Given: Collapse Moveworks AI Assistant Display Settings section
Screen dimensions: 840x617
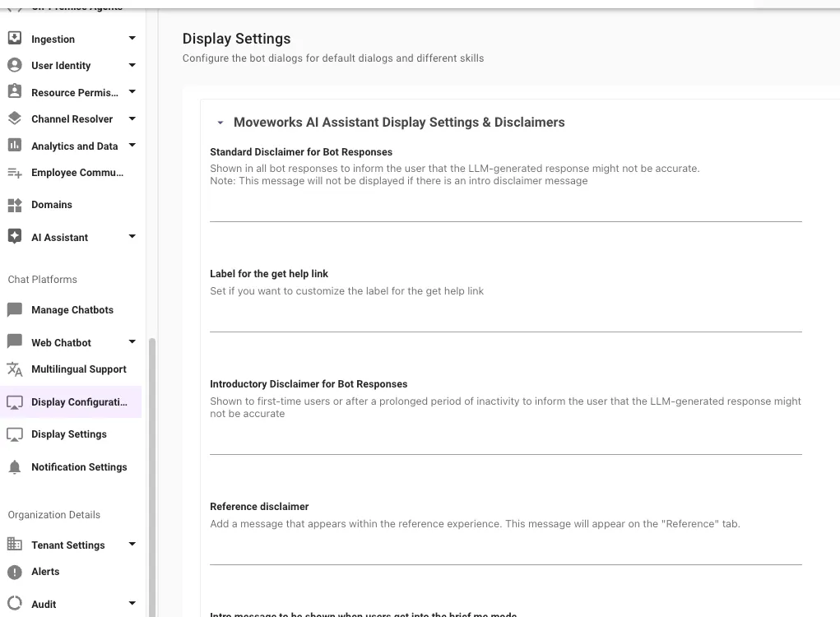Looking at the screenshot, I should (x=220, y=123).
